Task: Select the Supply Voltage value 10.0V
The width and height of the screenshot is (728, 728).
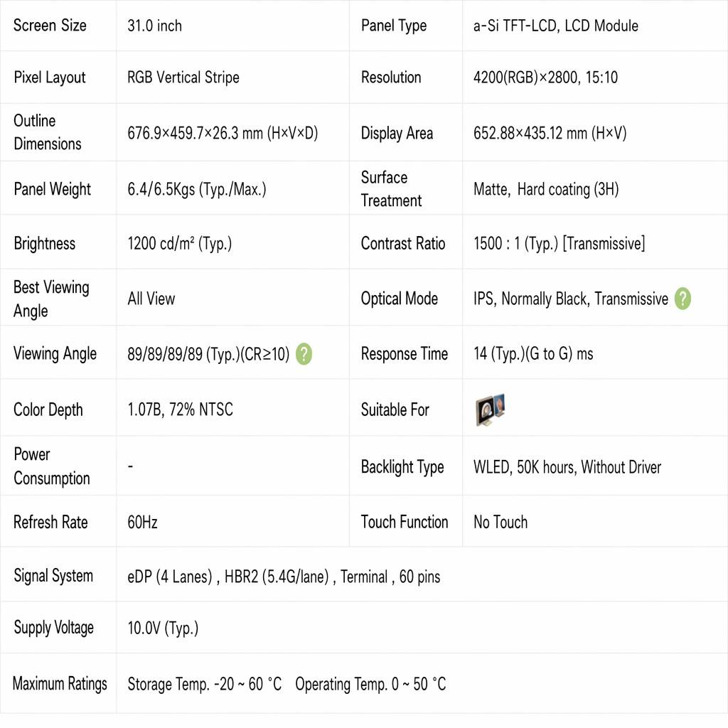Action: tap(163, 628)
